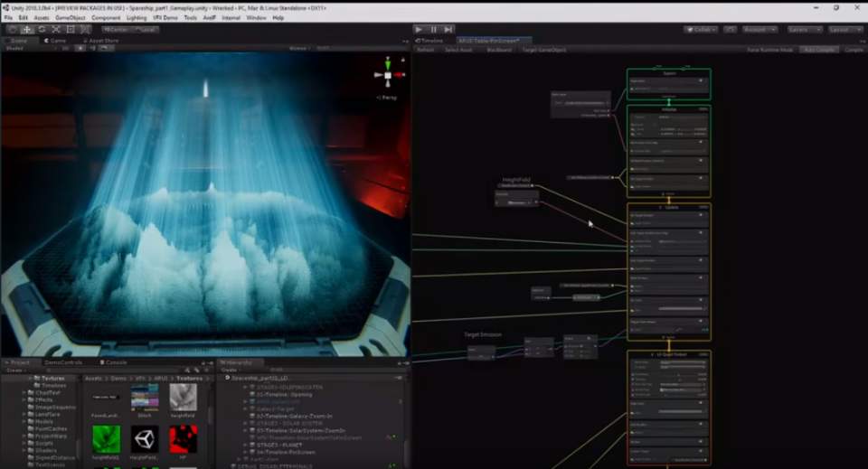
Task: Click the scene orientation gizmo
Action: point(388,74)
